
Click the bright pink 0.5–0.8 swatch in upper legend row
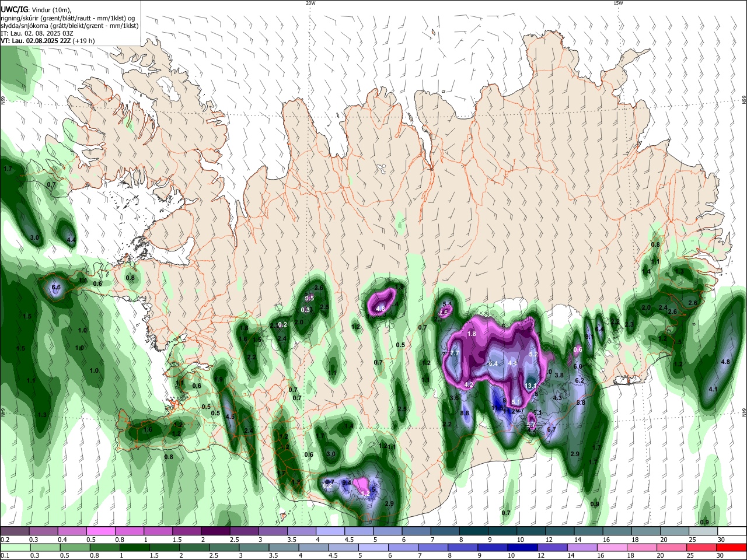point(100,531)
